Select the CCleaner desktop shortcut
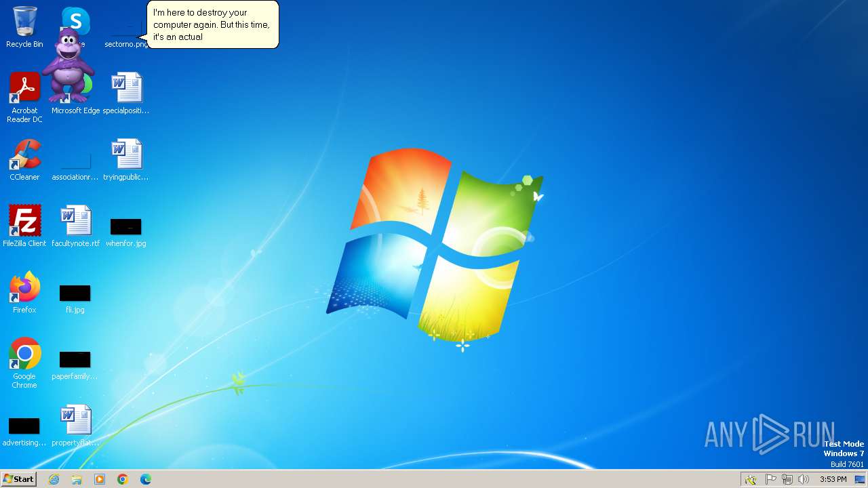868x488 pixels. [x=24, y=160]
